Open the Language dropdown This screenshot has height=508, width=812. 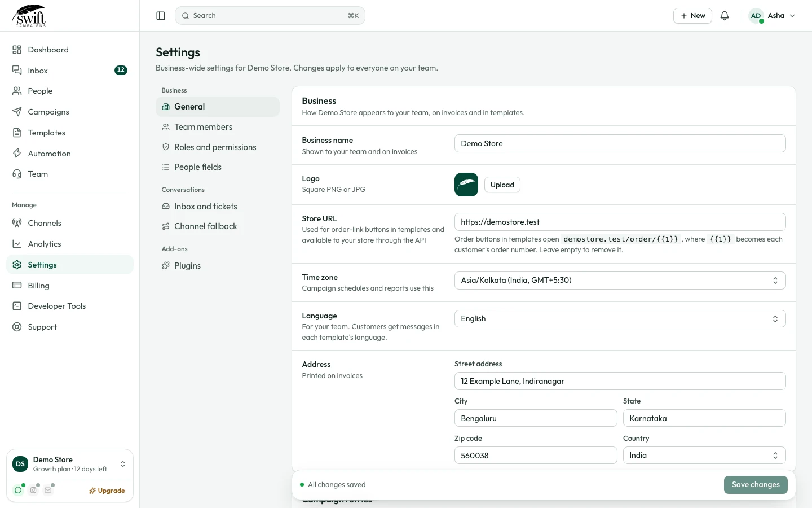(x=620, y=319)
